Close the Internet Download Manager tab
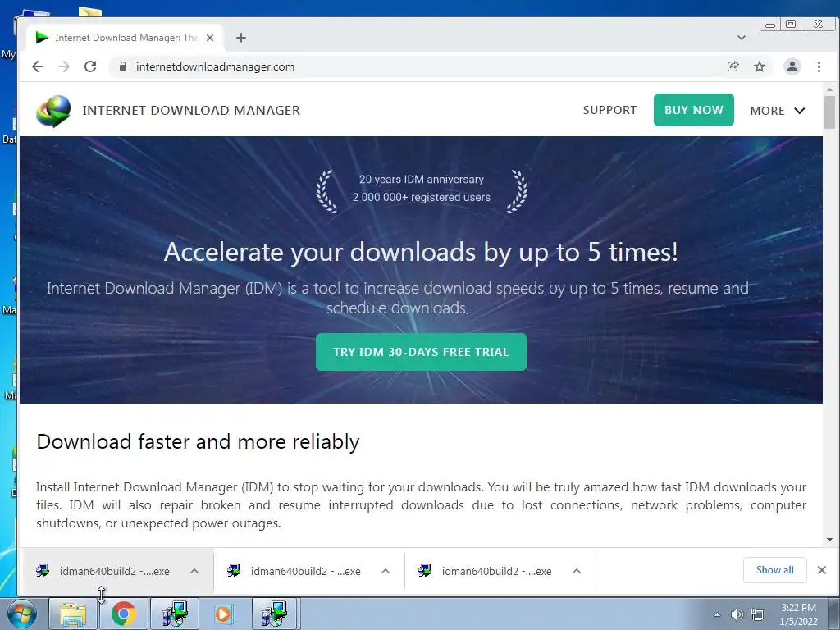Image resolution: width=840 pixels, height=630 pixels. tap(210, 38)
